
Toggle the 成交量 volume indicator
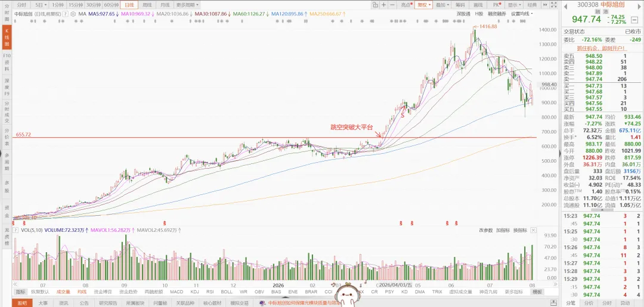[63, 292]
